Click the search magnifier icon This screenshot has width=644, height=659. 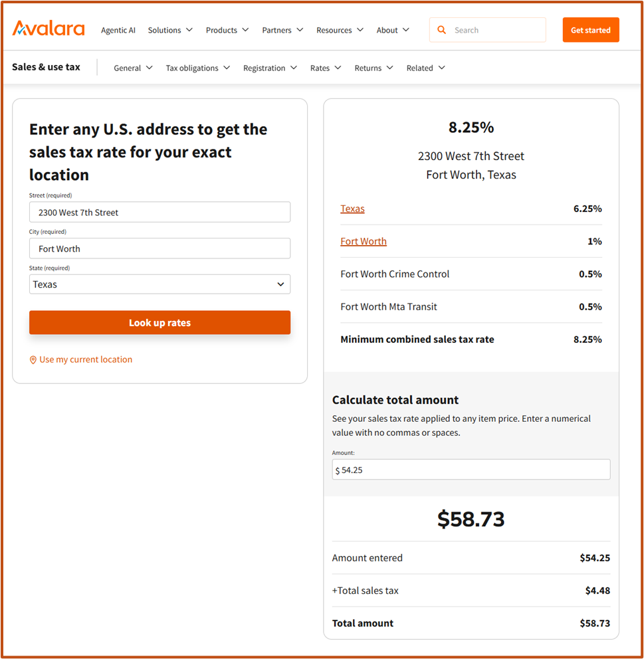(442, 30)
